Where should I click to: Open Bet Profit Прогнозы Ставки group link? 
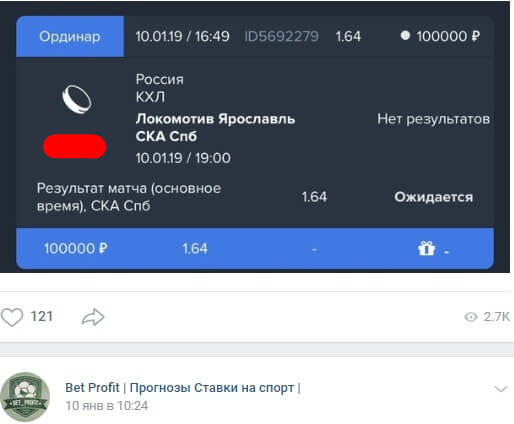pyautogui.click(x=183, y=388)
